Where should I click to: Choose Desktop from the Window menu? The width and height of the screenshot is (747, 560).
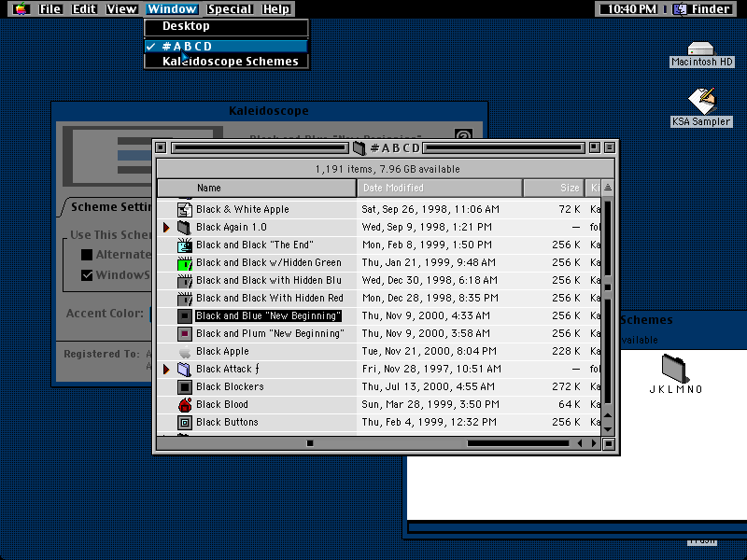(x=226, y=26)
